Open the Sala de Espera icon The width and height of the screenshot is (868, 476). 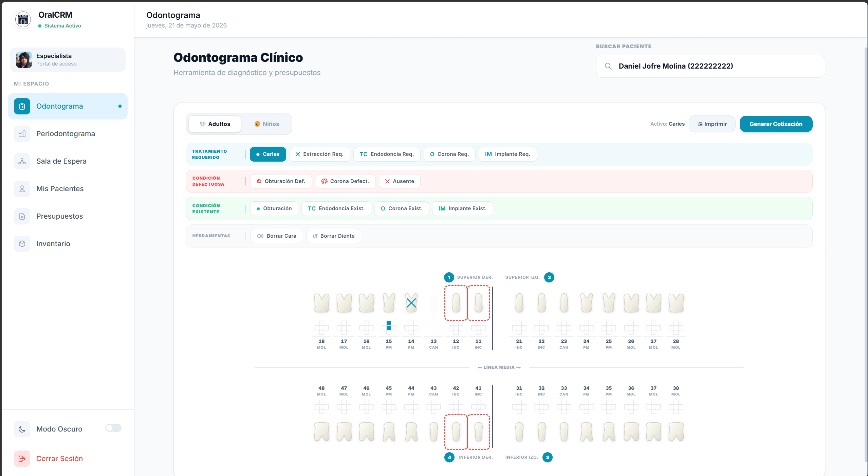click(22, 161)
